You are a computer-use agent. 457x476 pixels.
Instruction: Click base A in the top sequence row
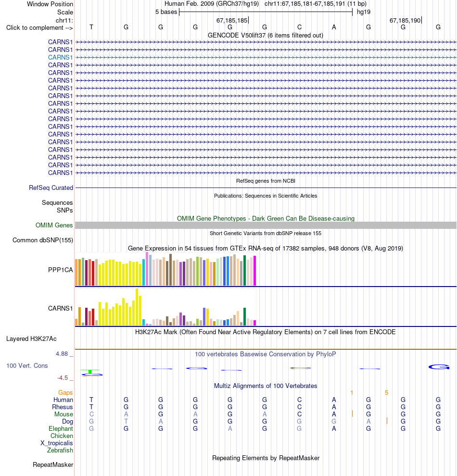334,27
